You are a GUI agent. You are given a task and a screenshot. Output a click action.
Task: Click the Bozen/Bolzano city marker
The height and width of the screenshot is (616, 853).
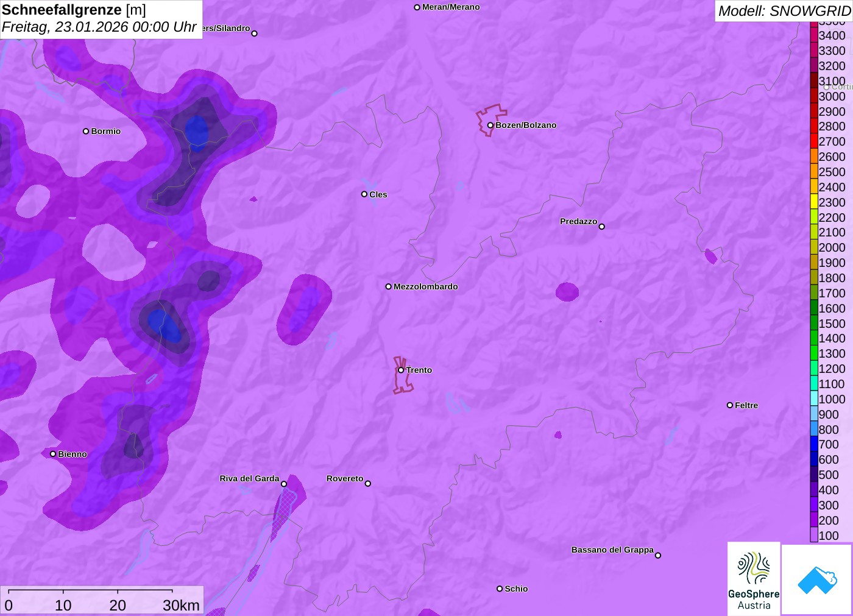click(x=490, y=126)
